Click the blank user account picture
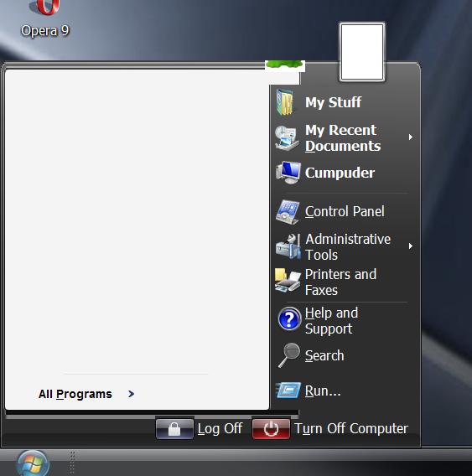The image size is (472, 476). 361,53
